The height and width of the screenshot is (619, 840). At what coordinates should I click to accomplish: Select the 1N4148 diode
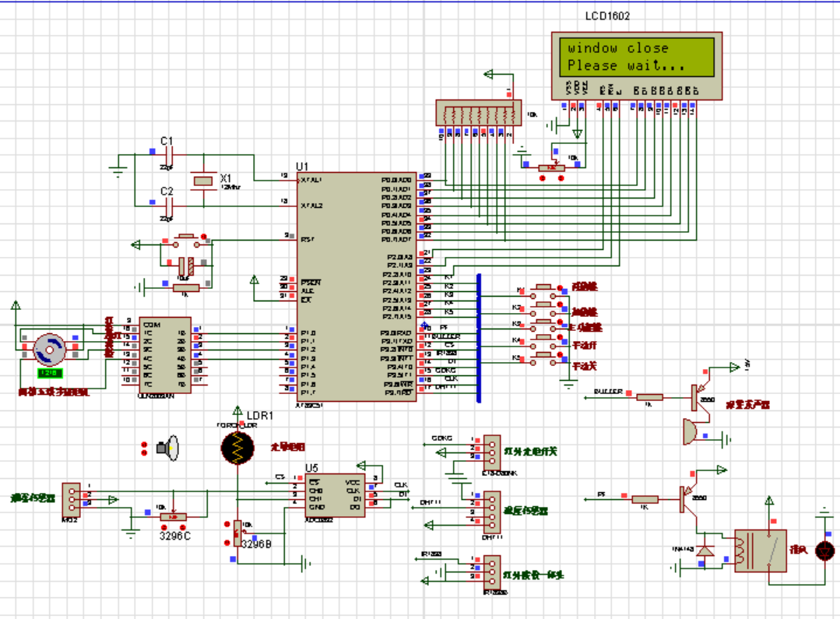tap(705, 551)
